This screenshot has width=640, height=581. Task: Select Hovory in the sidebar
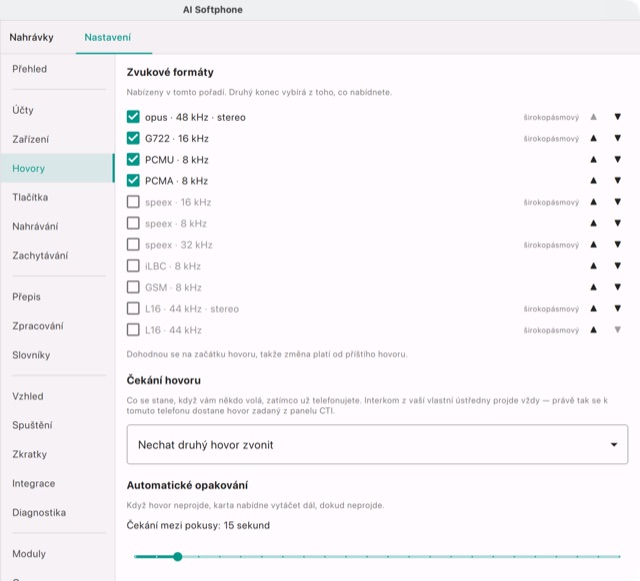click(58, 168)
